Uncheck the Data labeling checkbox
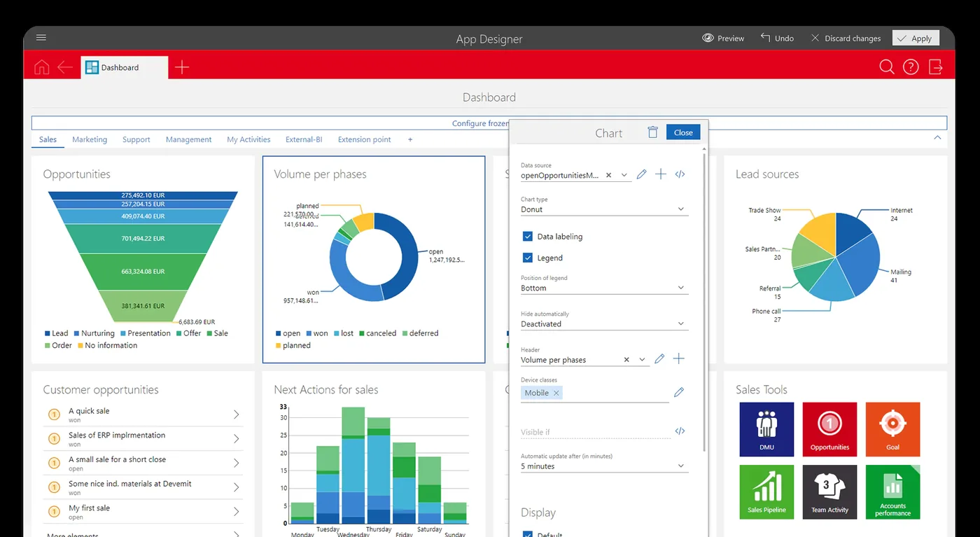The width and height of the screenshot is (980, 537). coord(528,237)
